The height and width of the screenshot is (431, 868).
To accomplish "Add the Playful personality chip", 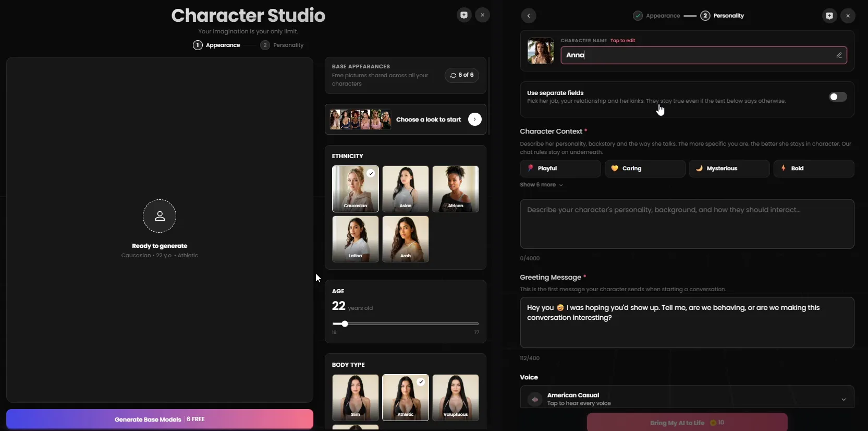I will coord(560,169).
